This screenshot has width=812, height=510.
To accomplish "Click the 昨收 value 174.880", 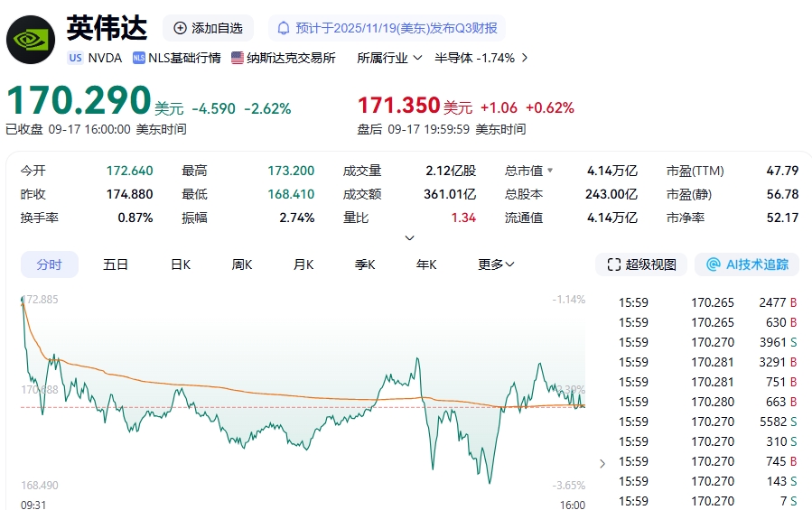I will tap(129, 195).
